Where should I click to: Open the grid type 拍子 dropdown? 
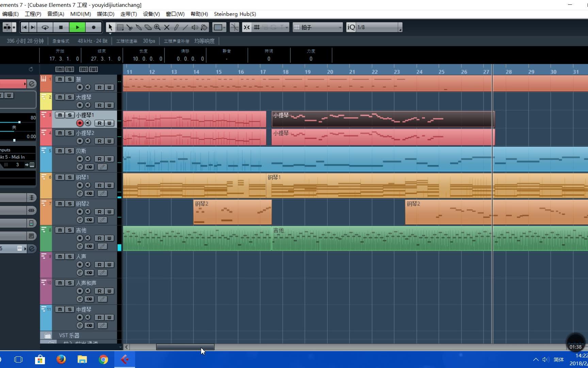coord(318,27)
